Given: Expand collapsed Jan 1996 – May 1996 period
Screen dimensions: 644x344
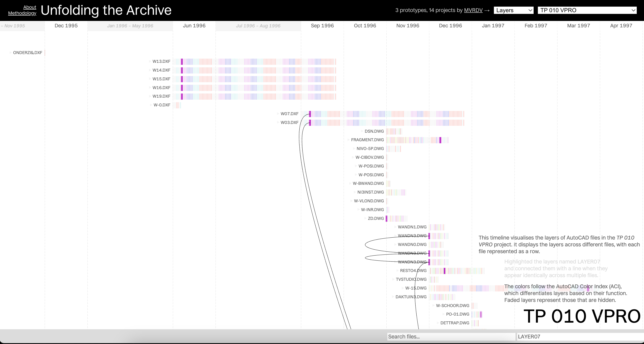Looking at the screenshot, I should click(x=130, y=26).
